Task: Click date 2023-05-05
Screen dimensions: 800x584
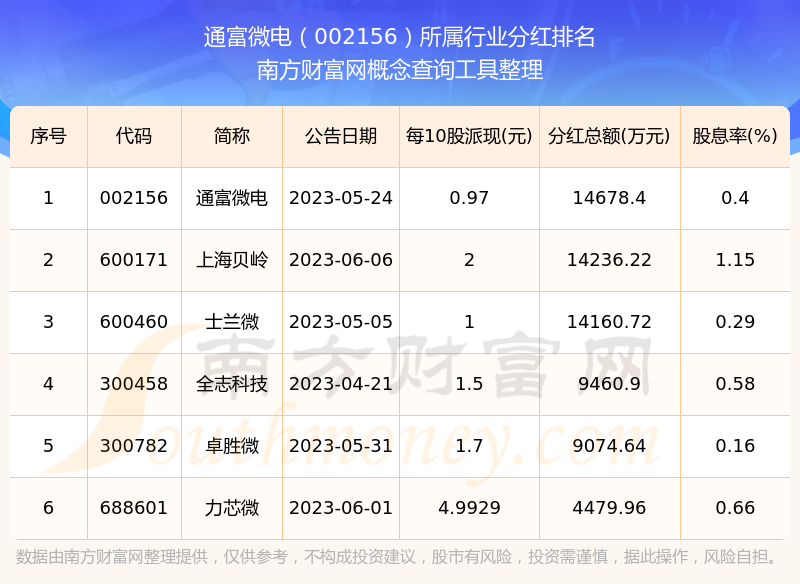Action: tap(341, 322)
